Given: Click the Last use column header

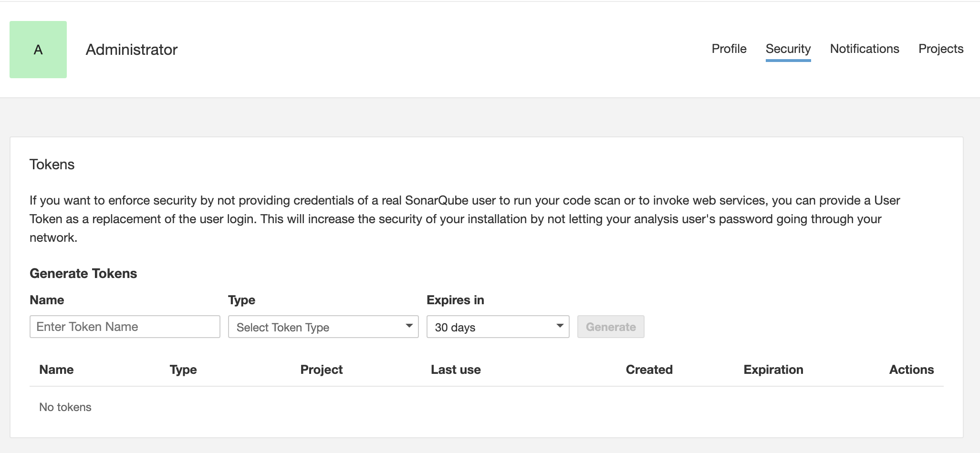Looking at the screenshot, I should pyautogui.click(x=456, y=370).
